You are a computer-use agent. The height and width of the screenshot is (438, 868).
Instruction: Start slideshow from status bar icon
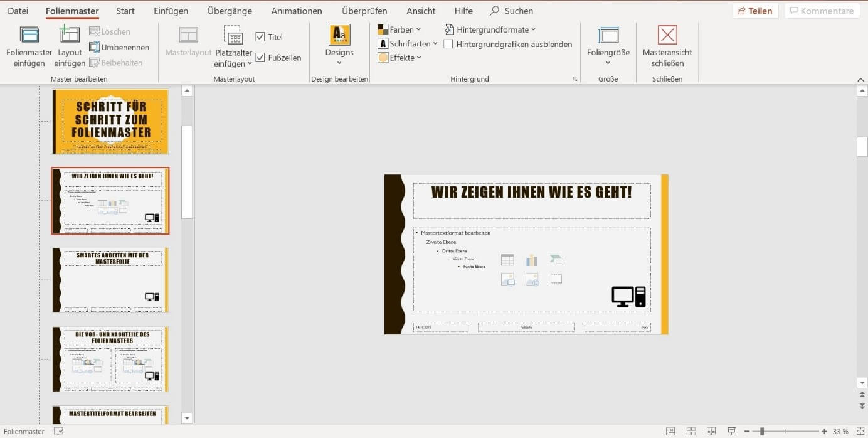(731, 432)
